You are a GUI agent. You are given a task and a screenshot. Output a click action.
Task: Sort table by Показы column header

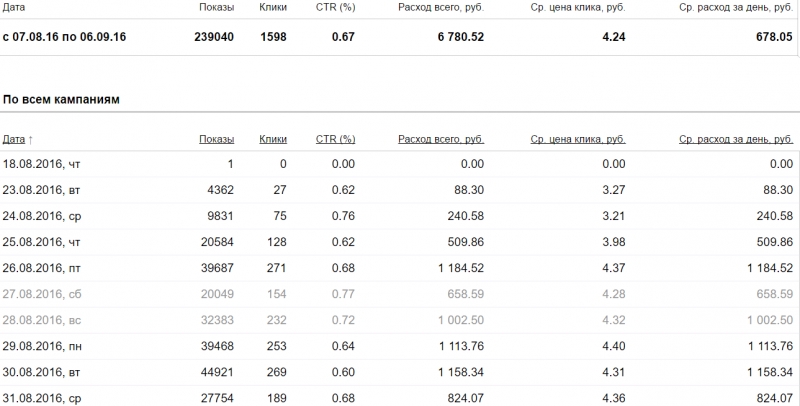(x=216, y=139)
